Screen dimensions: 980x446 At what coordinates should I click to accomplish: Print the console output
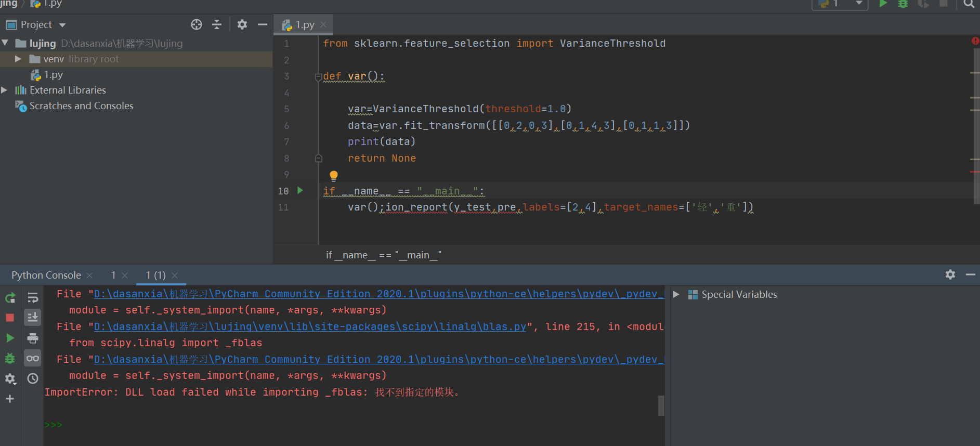click(x=33, y=338)
